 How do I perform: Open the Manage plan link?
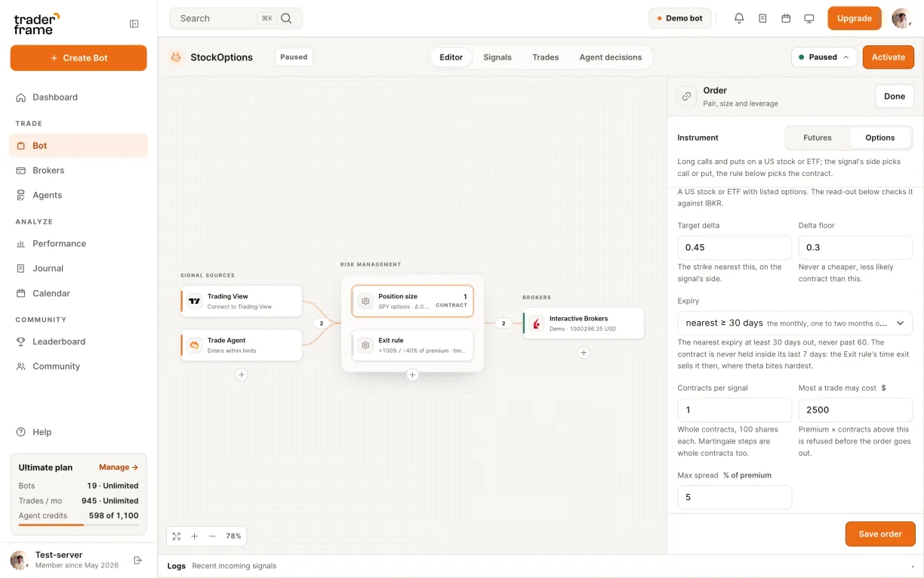click(119, 467)
